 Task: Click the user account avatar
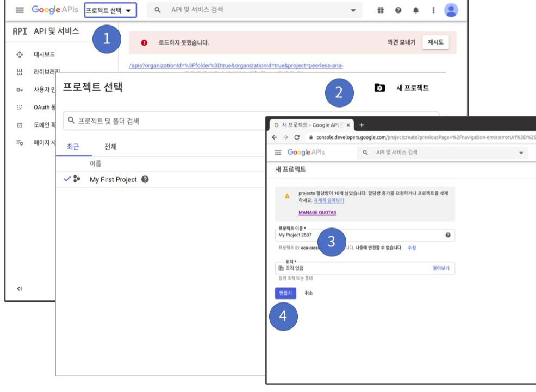[451, 10]
